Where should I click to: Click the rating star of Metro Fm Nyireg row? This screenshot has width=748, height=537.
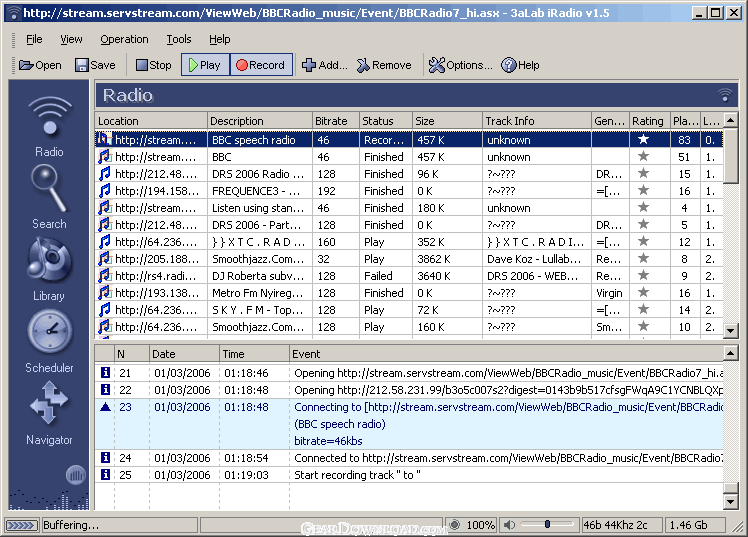coord(643,292)
